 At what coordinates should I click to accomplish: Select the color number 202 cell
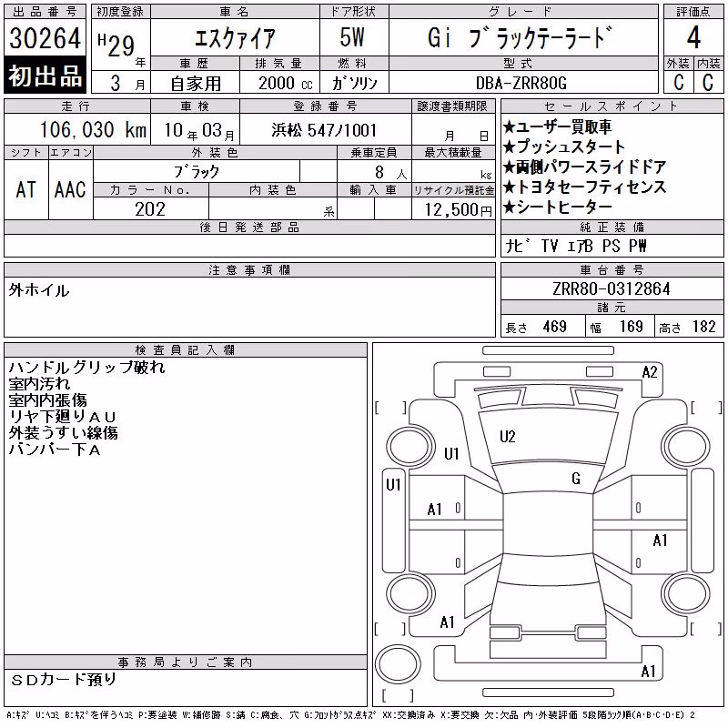coord(150,209)
